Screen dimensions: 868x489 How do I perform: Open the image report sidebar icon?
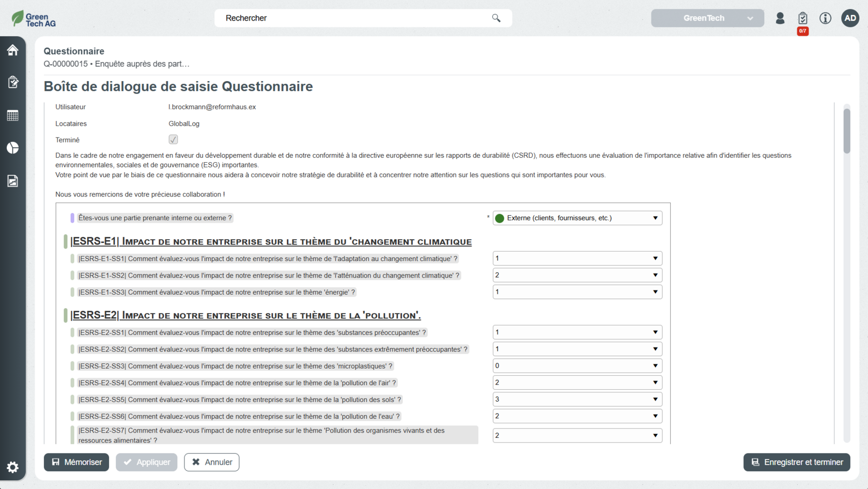pyautogui.click(x=13, y=181)
